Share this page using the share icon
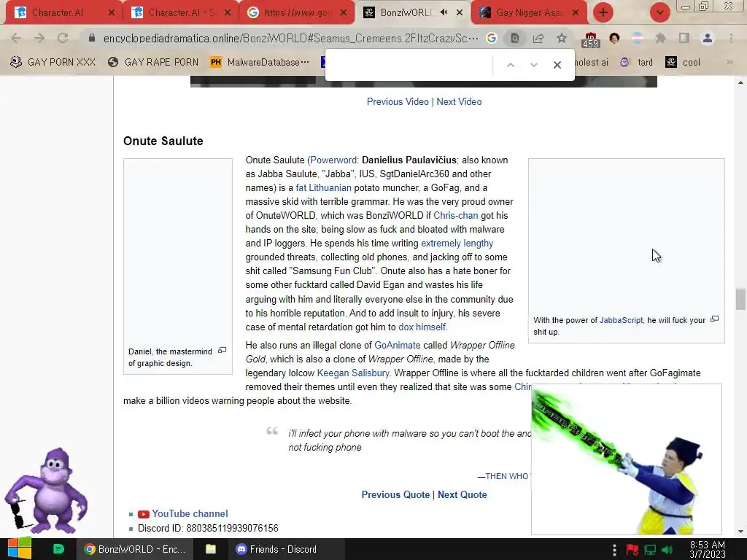 538,38
